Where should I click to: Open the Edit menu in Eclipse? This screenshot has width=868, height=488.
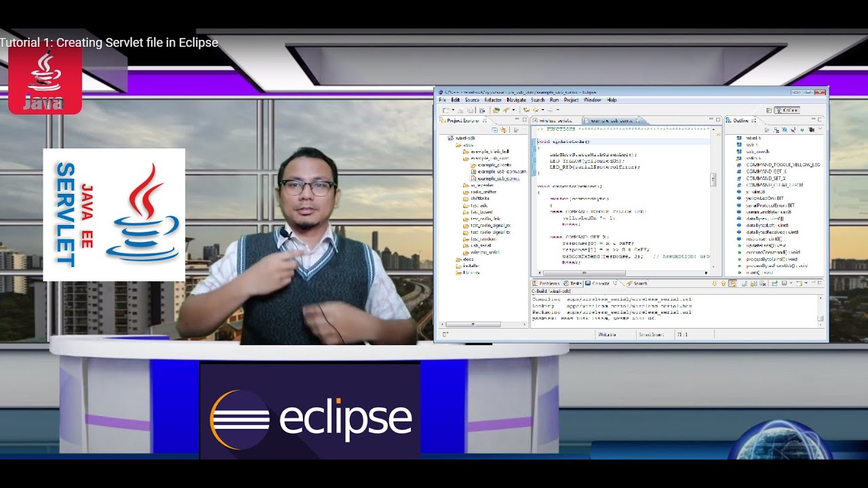click(456, 100)
